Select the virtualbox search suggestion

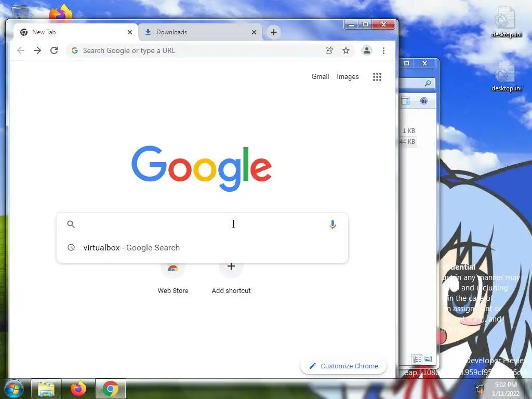202,248
